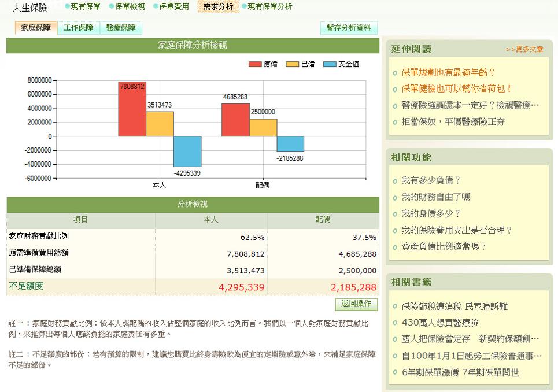This screenshot has width=558, height=392.
Task: Switch to the 工作保障 tab
Action: (x=78, y=28)
